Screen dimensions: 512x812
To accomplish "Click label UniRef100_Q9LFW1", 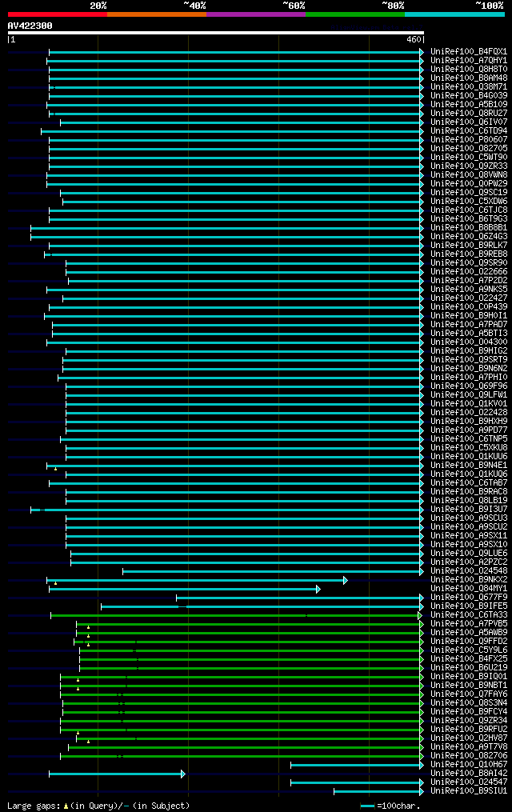I will coord(469,395).
